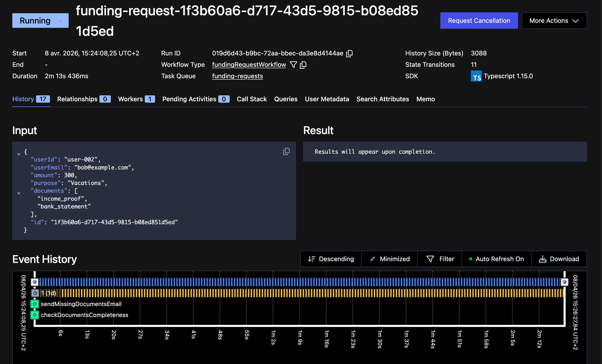Viewport: 602px width, 364px height.
Task: Open the Call Stack tab
Action: point(252,99)
